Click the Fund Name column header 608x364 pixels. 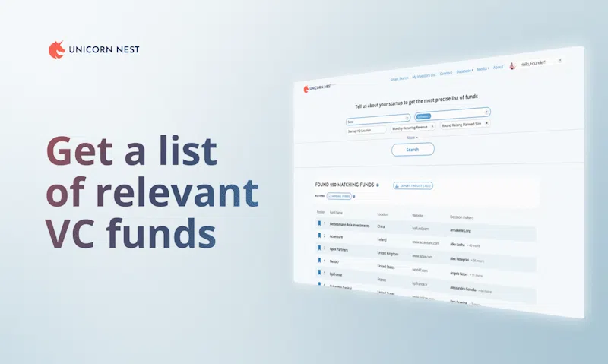(336, 213)
